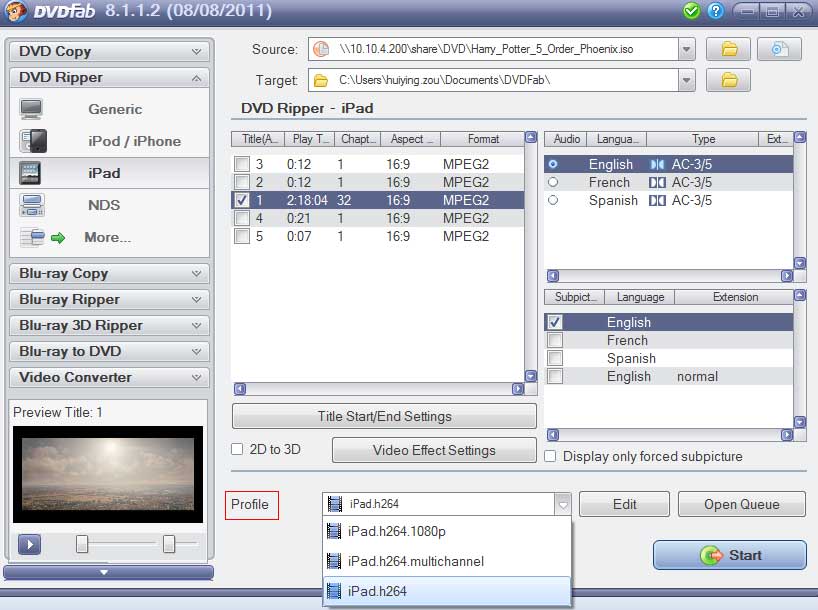Click the left preview range slider handle

pos(82,544)
